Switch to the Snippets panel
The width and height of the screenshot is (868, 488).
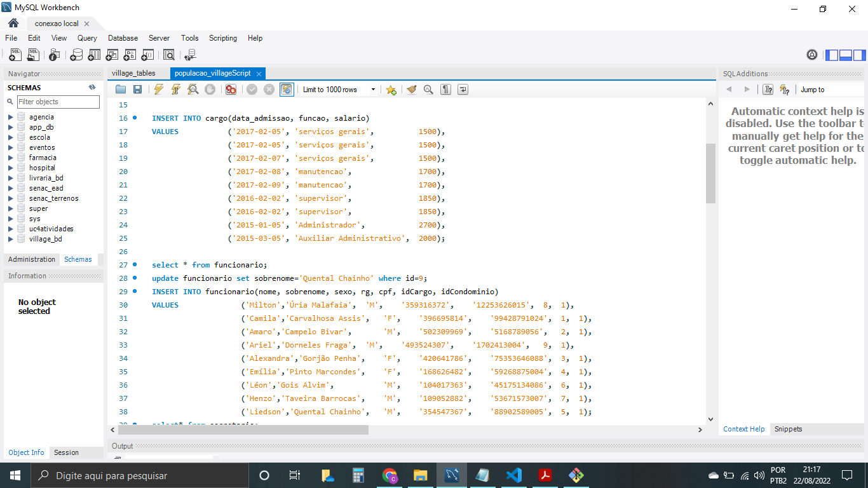pyautogui.click(x=788, y=429)
